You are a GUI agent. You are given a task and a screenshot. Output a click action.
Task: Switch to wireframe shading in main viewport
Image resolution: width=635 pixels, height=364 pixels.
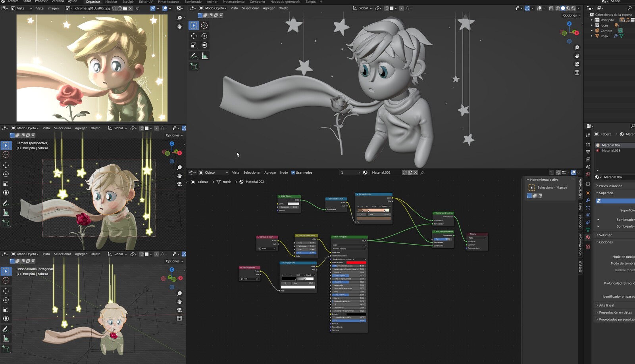coord(558,8)
